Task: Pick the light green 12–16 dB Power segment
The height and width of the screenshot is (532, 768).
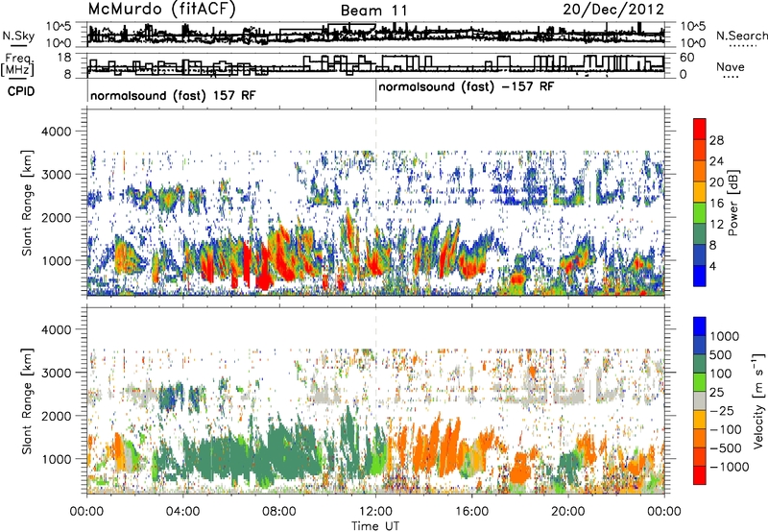Action: point(700,212)
